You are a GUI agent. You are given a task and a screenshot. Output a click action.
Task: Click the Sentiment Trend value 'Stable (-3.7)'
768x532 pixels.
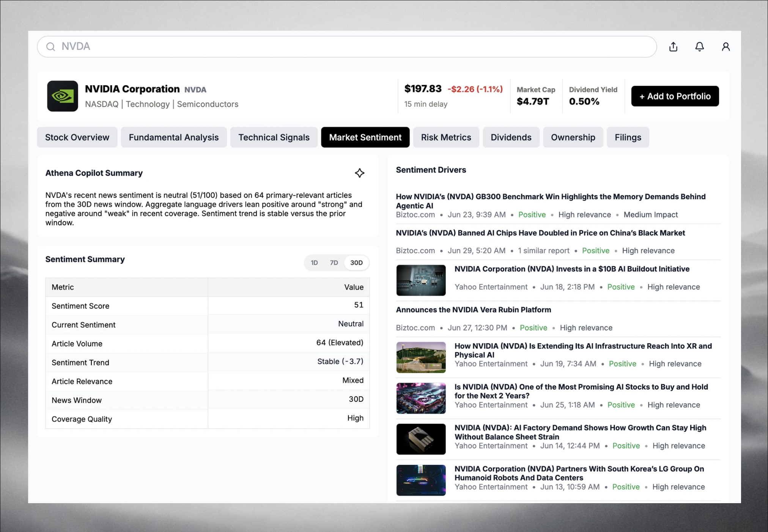pyautogui.click(x=340, y=362)
